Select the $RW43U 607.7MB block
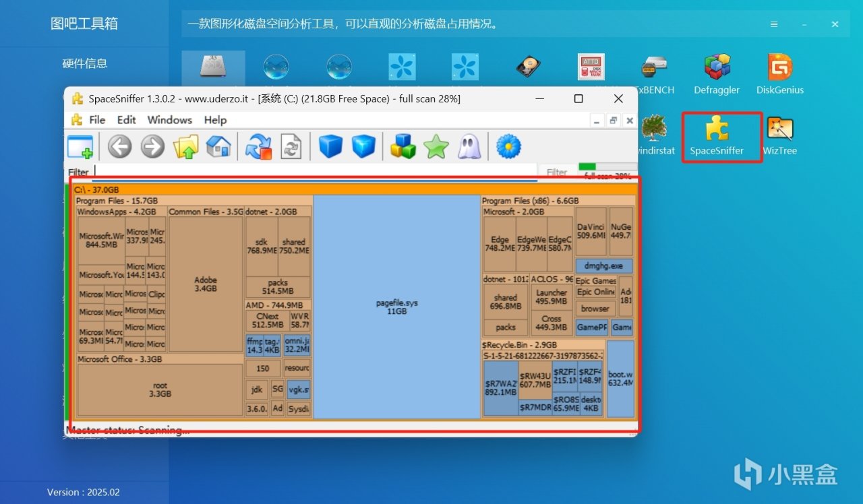The image size is (863, 504). pos(535,381)
